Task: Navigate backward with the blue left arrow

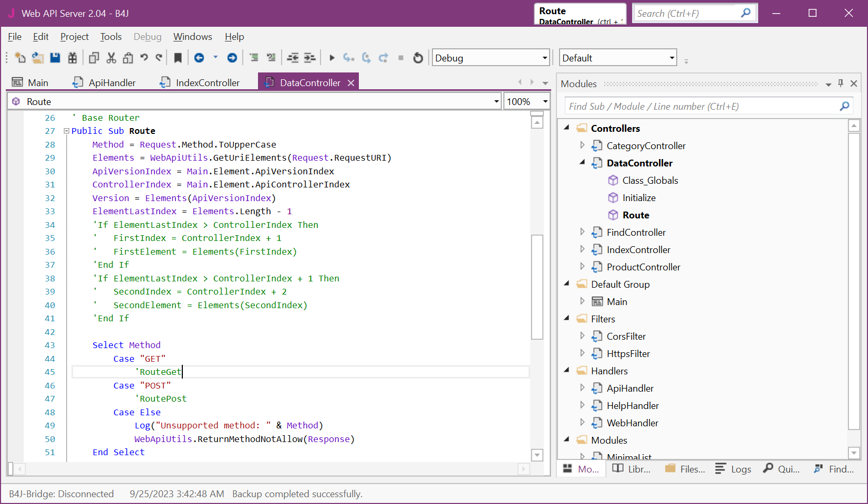Action: coord(199,58)
